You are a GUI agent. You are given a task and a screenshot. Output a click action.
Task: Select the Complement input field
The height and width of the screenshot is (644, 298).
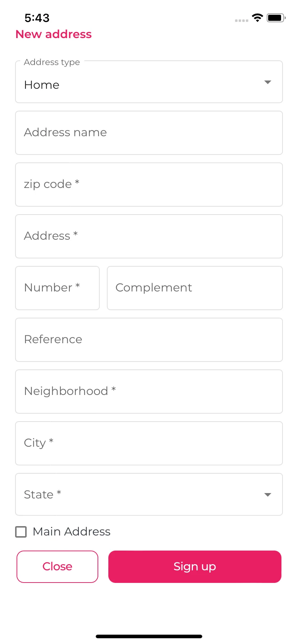tap(195, 288)
